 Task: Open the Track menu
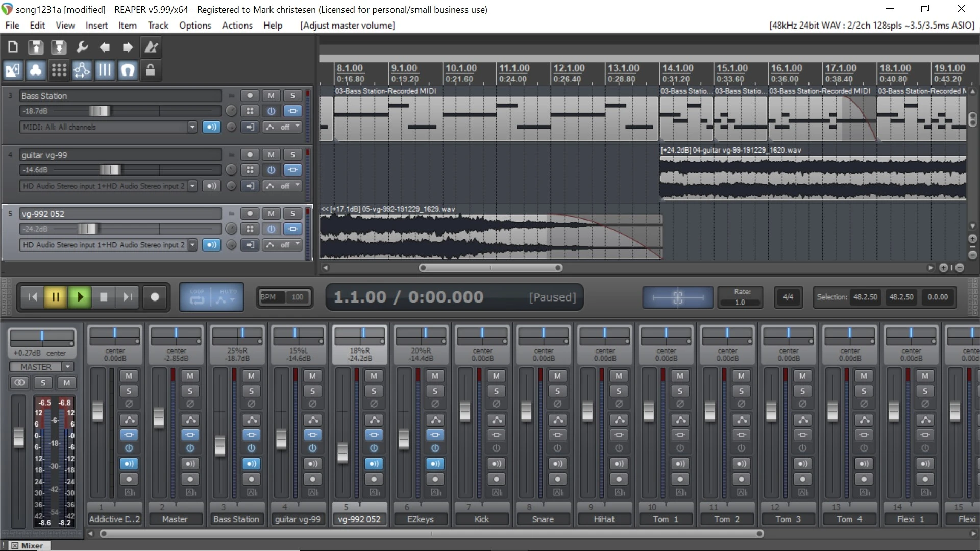[158, 26]
